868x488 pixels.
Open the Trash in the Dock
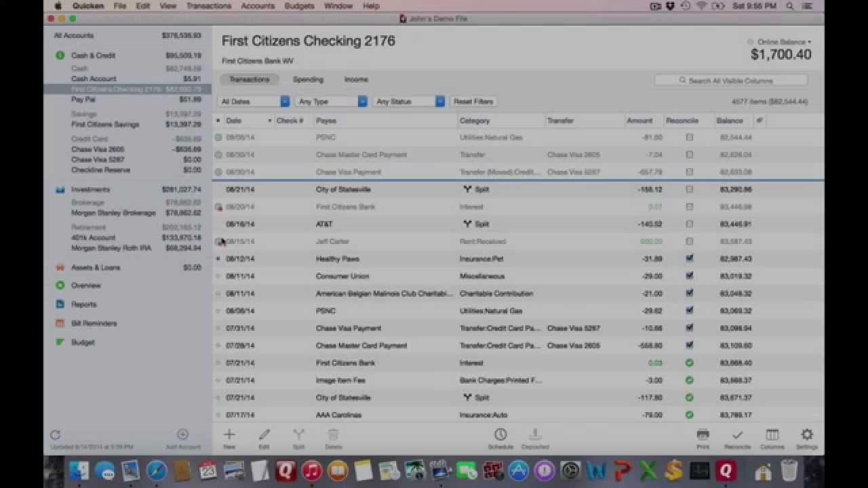coord(789,470)
